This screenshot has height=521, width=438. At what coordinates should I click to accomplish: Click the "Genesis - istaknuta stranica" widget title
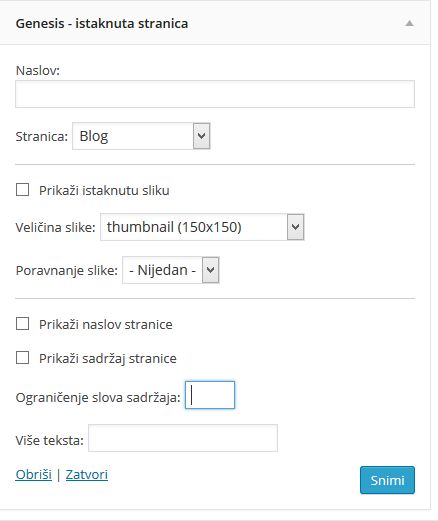[102, 23]
